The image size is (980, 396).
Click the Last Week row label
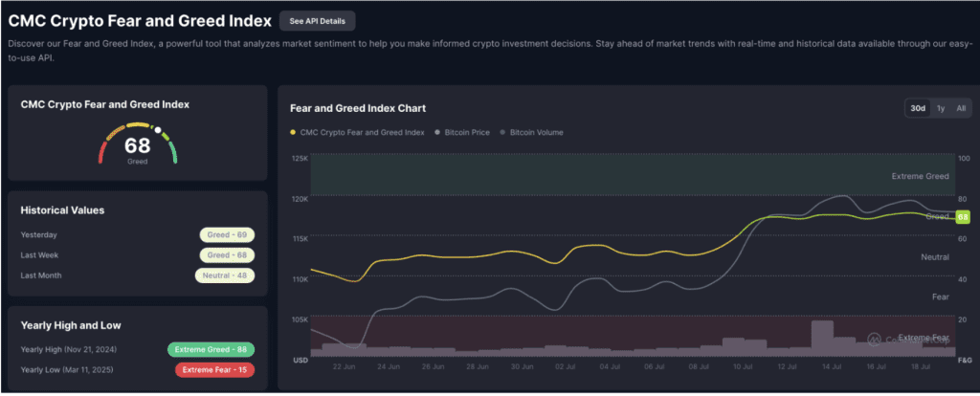[x=40, y=254]
